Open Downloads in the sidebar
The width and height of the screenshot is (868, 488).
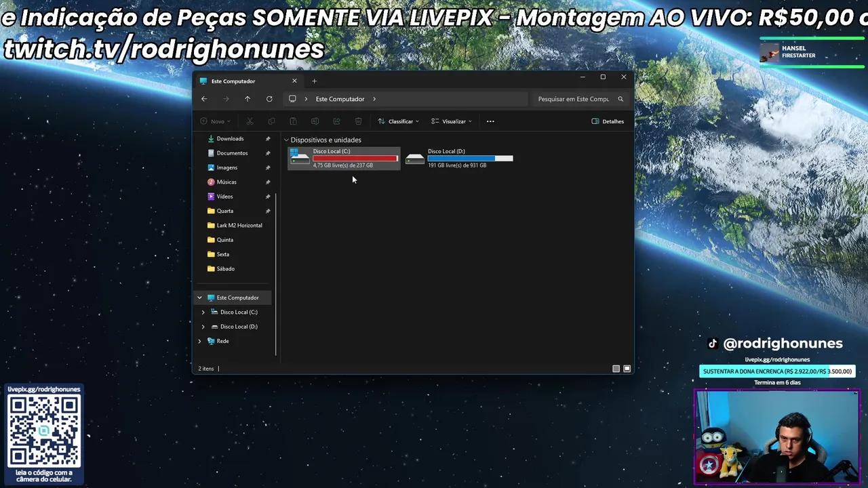point(230,139)
